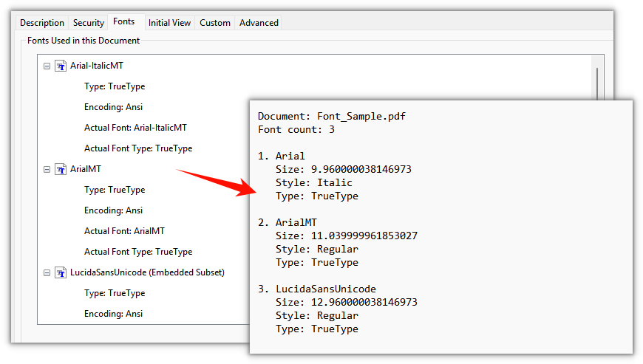Click "Style: Italic" line
643x364 pixels.
click(313, 182)
